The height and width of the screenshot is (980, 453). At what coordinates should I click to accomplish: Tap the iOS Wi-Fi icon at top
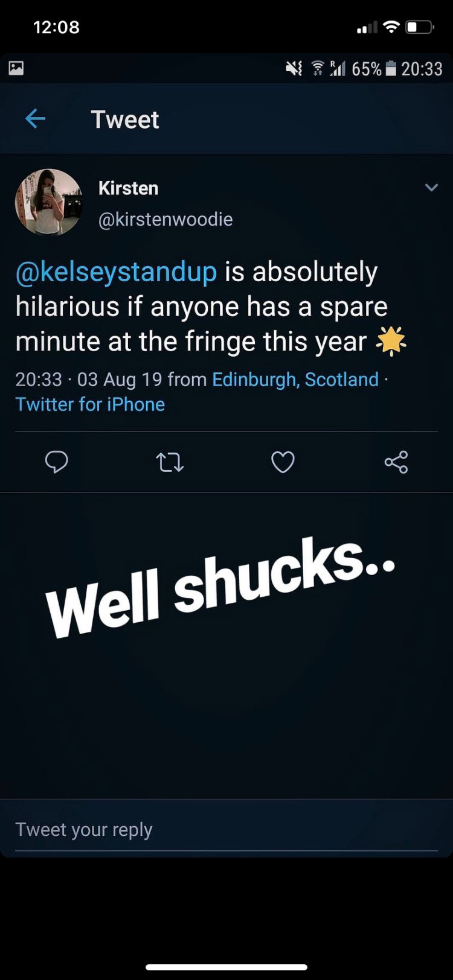click(x=392, y=27)
